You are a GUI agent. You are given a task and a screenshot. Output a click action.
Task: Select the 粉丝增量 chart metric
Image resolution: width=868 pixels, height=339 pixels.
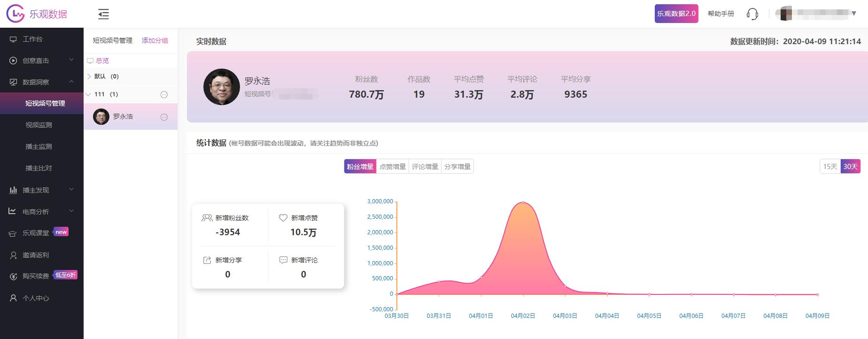(x=360, y=167)
